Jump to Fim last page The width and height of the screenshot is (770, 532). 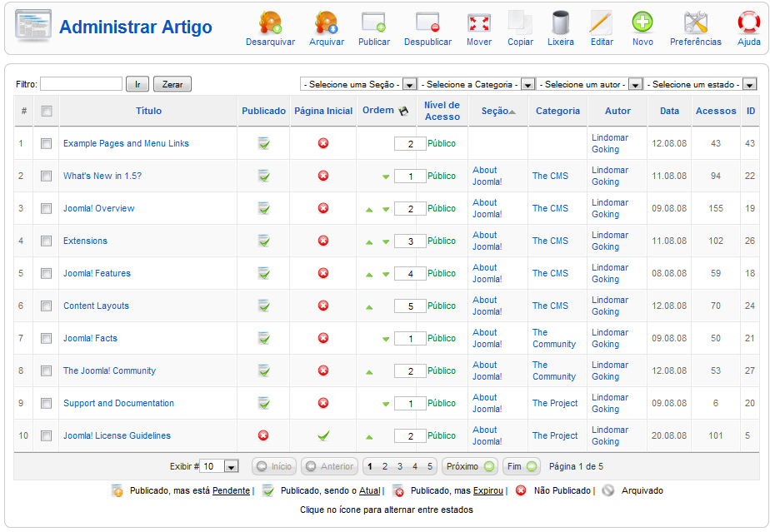(x=522, y=466)
